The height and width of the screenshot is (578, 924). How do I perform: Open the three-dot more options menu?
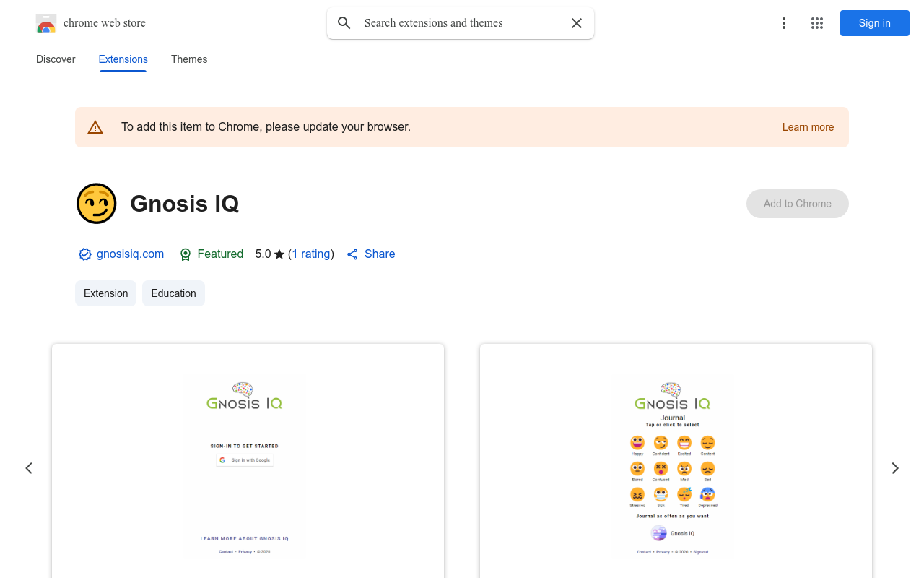(784, 23)
